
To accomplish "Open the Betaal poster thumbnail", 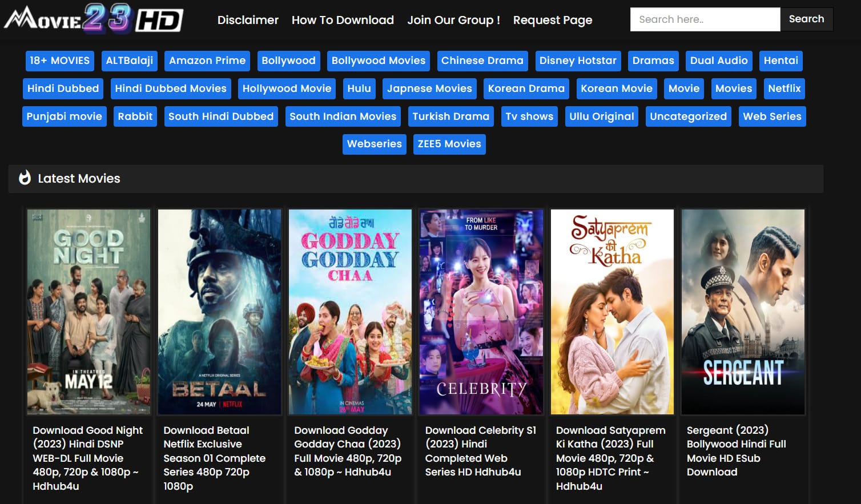I will coord(220,312).
